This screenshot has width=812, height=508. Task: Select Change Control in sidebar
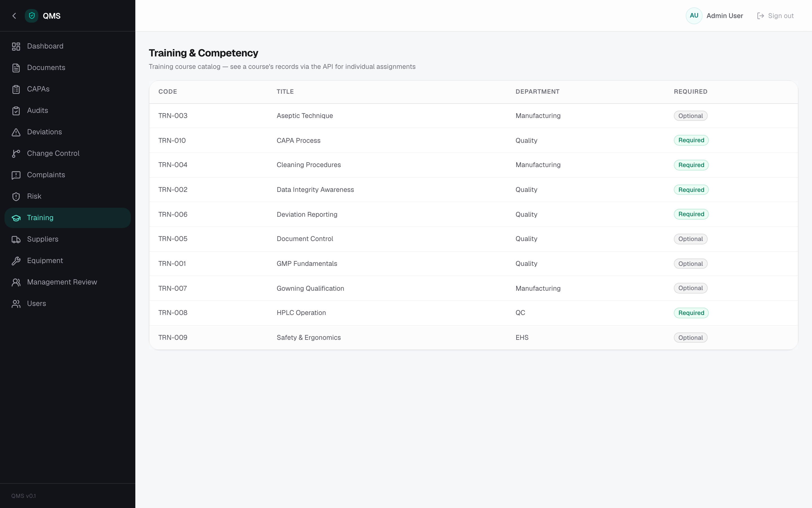67,154
